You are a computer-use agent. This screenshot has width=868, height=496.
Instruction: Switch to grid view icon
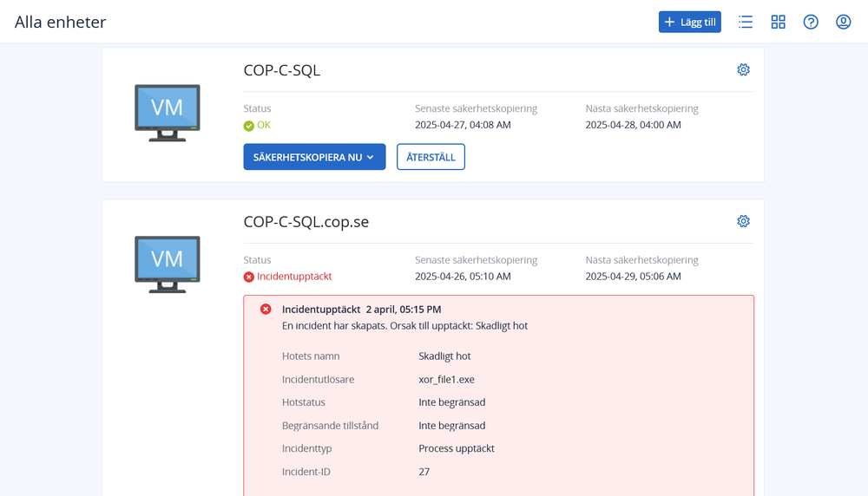coord(779,23)
